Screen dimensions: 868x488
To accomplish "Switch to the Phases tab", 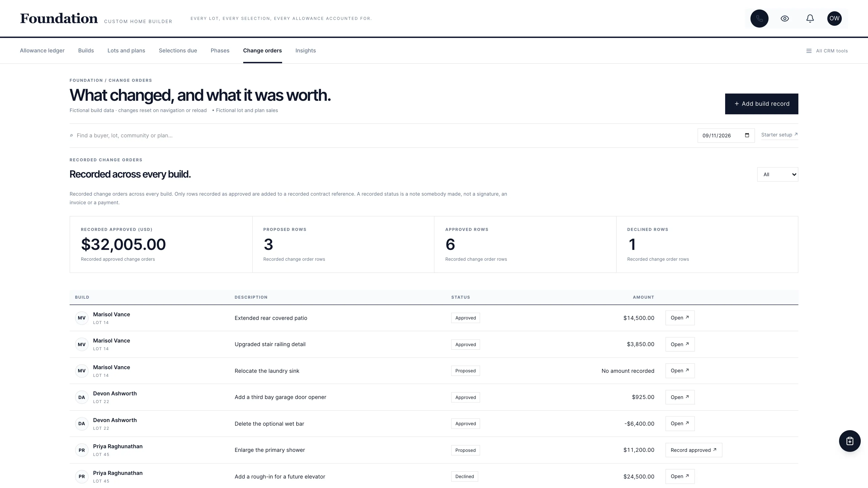I will click(220, 51).
